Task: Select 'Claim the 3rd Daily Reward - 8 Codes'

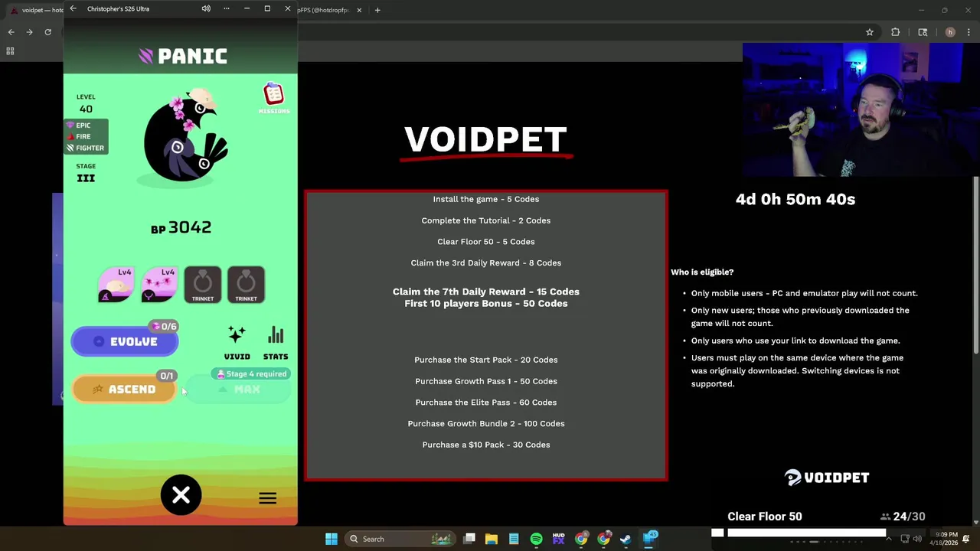Action: click(486, 263)
